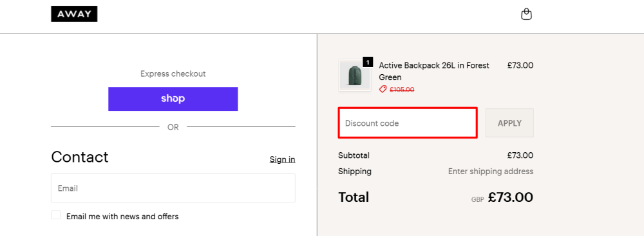
Task: Select the GBP currency label
Action: pyautogui.click(x=477, y=200)
